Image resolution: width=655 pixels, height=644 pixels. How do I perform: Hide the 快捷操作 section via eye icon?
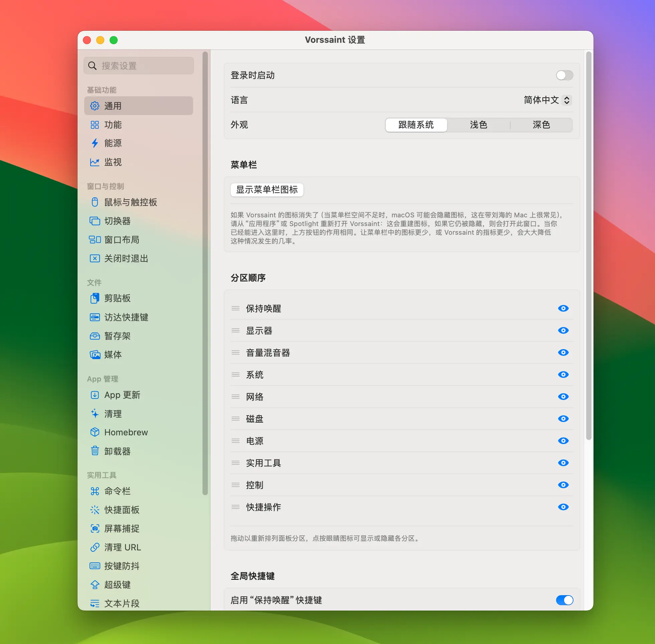tap(563, 507)
